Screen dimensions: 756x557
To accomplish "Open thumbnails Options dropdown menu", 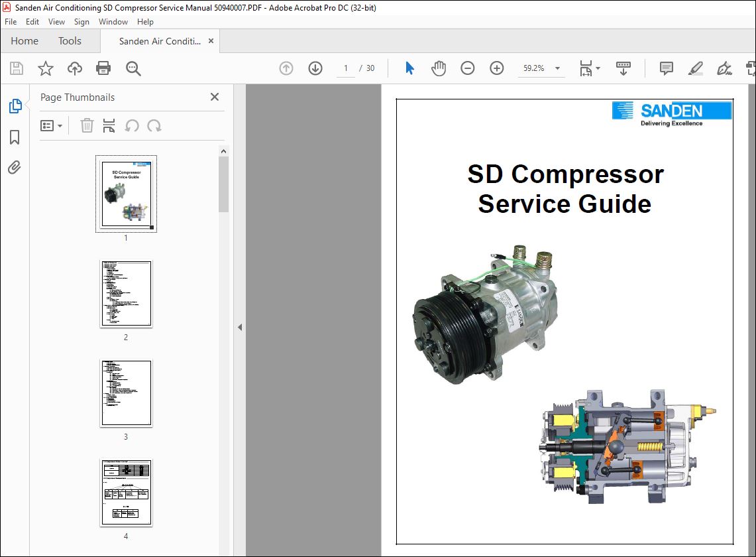I will [51, 126].
